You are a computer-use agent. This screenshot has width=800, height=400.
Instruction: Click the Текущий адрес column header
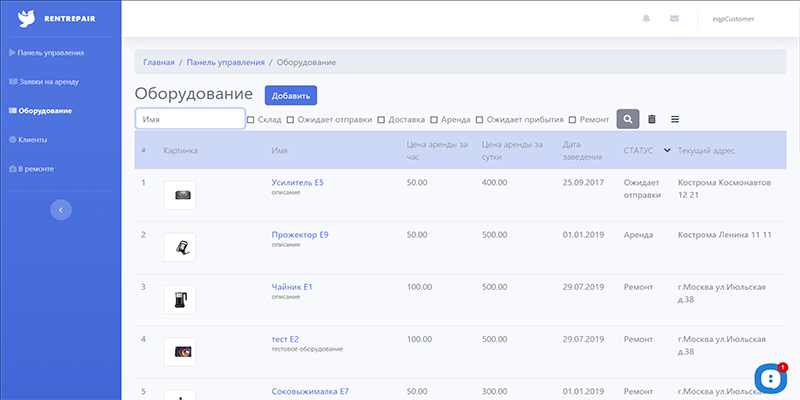pos(706,151)
